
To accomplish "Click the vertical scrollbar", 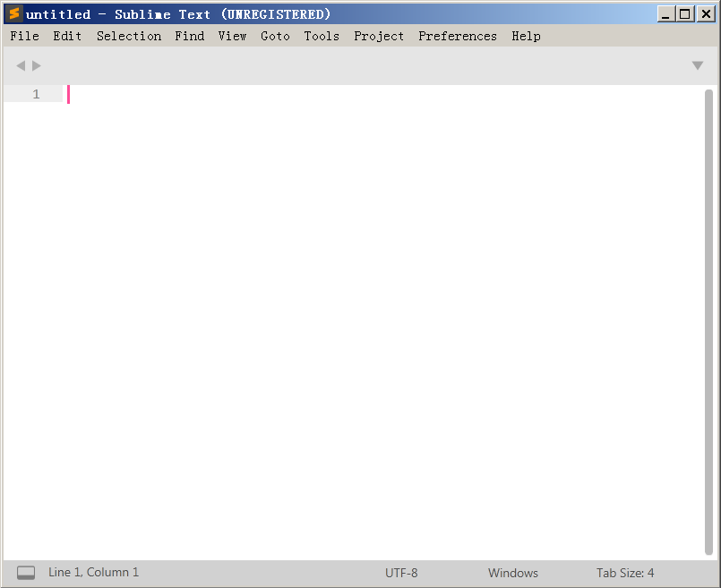I will pos(708,321).
